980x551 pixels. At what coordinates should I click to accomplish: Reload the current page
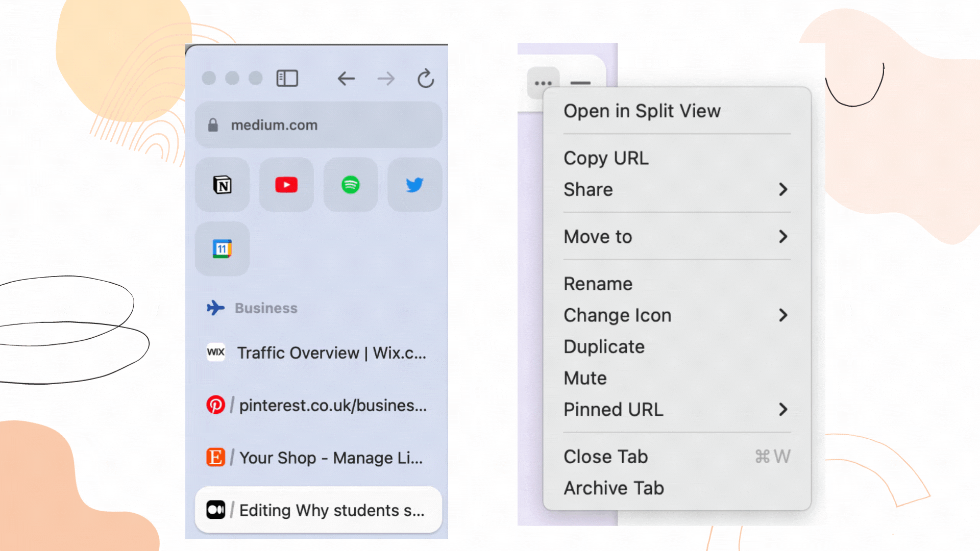pyautogui.click(x=426, y=78)
